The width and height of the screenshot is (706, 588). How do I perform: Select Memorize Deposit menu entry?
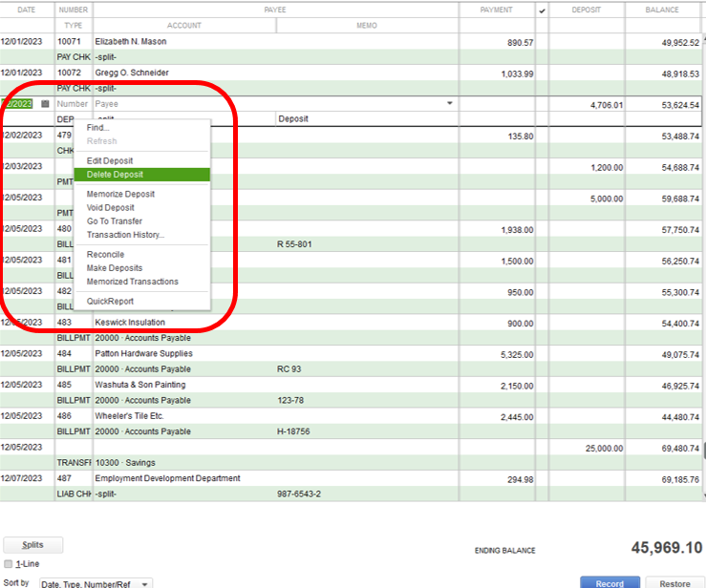pos(120,195)
